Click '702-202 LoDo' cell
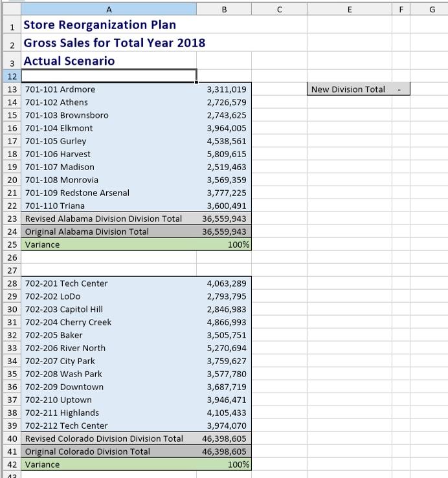The image size is (448, 478). click(109, 296)
